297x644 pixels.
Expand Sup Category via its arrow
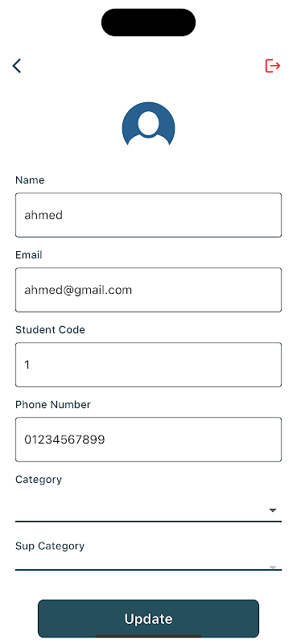tap(272, 568)
